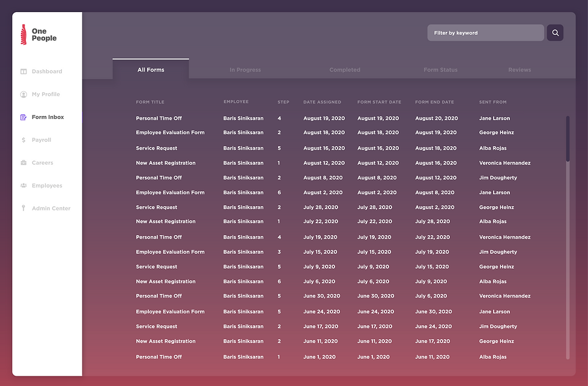Click the Step column header
The width and height of the screenshot is (588, 386).
[283, 102]
